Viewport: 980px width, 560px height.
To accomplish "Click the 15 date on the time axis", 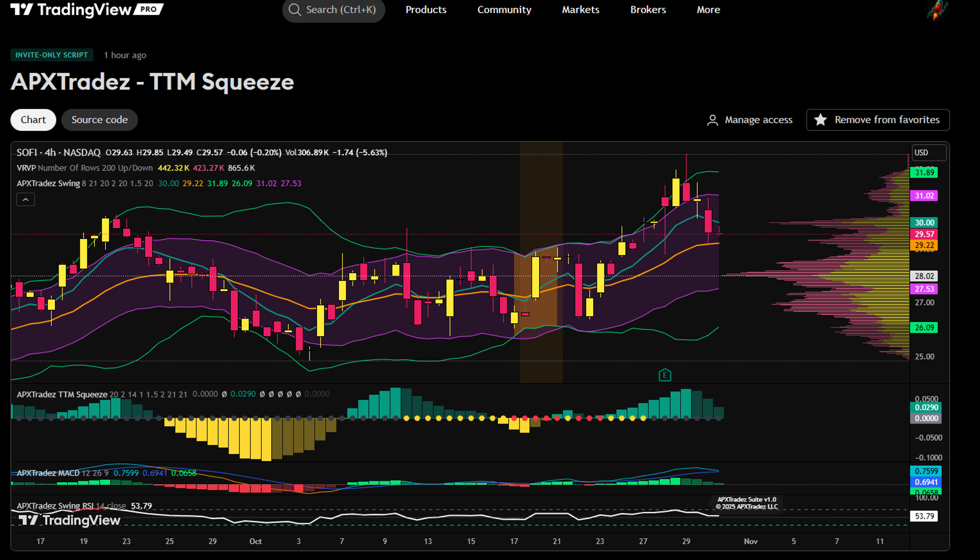I will [471, 541].
